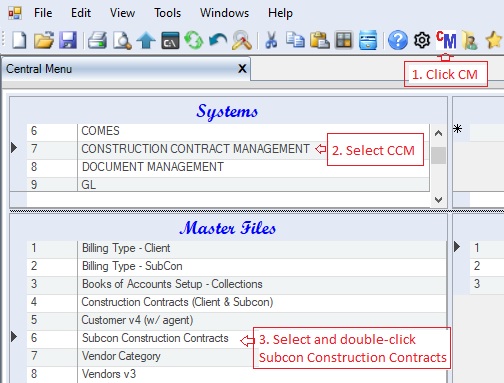Screen dimensions: 504x383
Task: Click the application logo icon beside File
Action: pos(15,13)
